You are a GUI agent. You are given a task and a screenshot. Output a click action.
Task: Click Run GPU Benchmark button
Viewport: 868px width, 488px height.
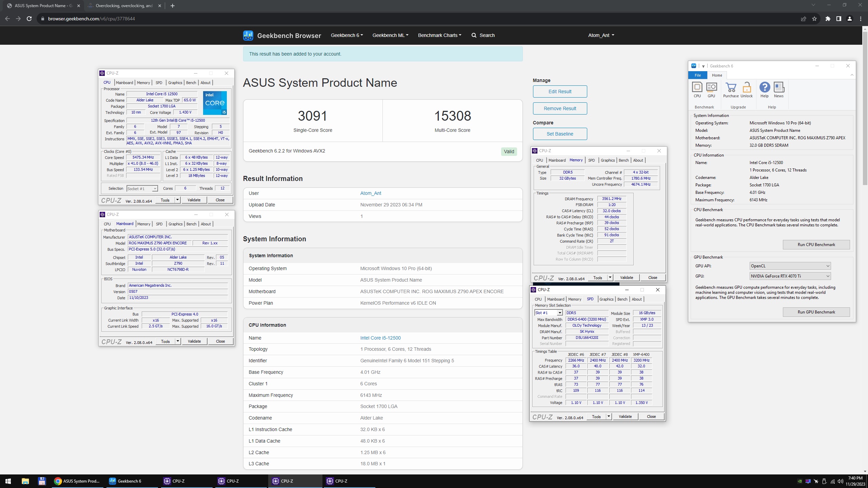click(x=816, y=312)
